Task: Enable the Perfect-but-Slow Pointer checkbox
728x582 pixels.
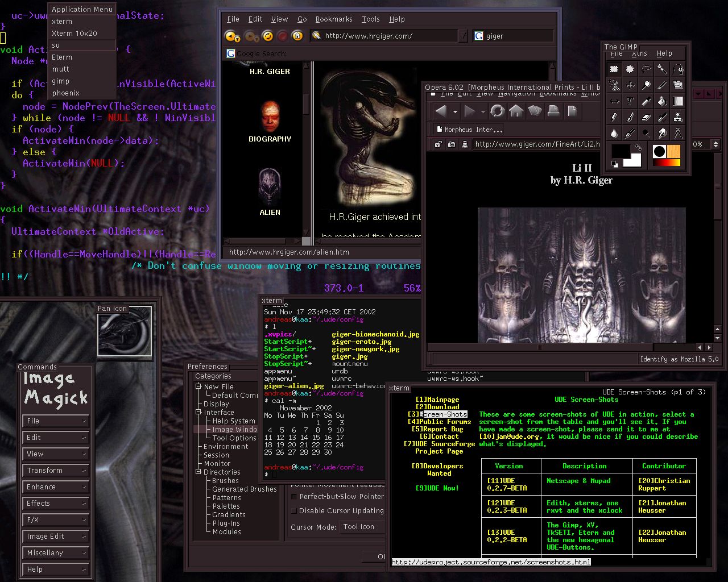Action: tap(294, 496)
